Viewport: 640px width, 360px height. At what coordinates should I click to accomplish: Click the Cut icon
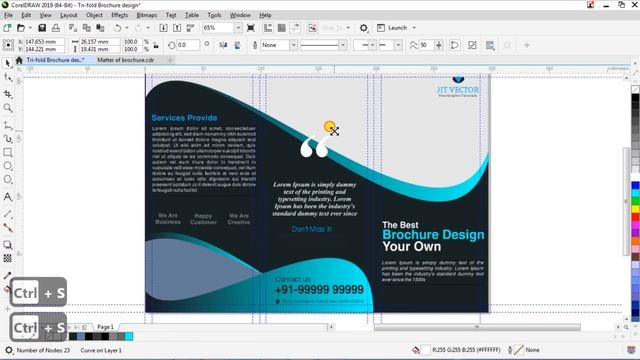[73, 28]
